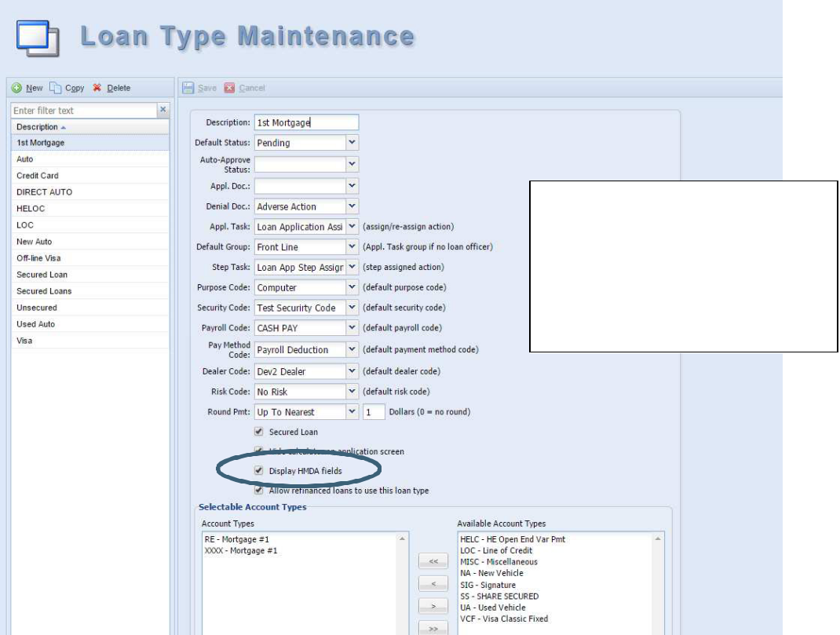Open the Auto-Approve Status dropdown
The image size is (840, 635).
[352, 164]
